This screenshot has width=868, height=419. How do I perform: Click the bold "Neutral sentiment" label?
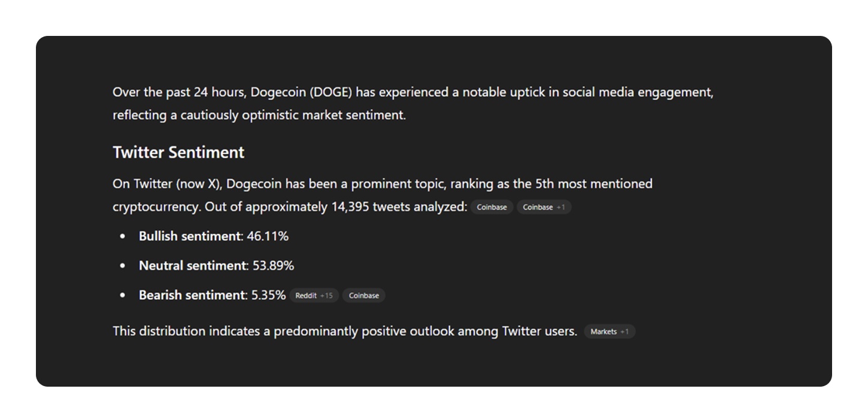click(x=193, y=266)
